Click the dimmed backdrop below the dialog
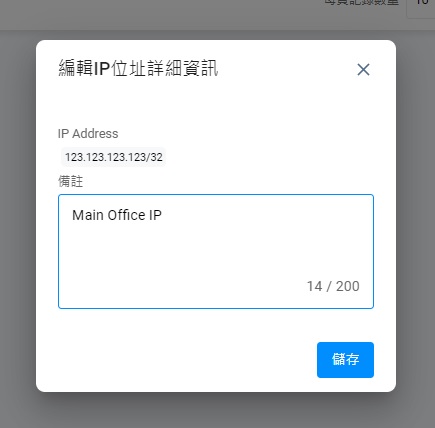The image size is (435, 428). (217, 411)
